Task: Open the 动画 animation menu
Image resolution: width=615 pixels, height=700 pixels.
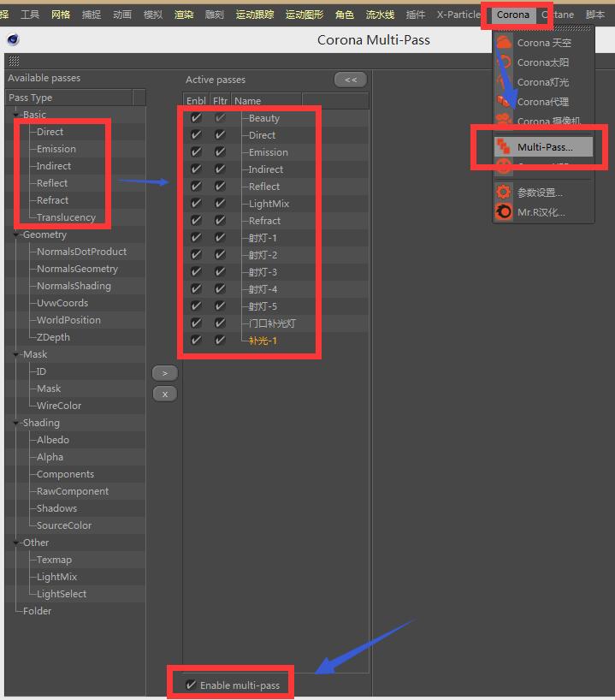Action: pyautogui.click(x=122, y=15)
